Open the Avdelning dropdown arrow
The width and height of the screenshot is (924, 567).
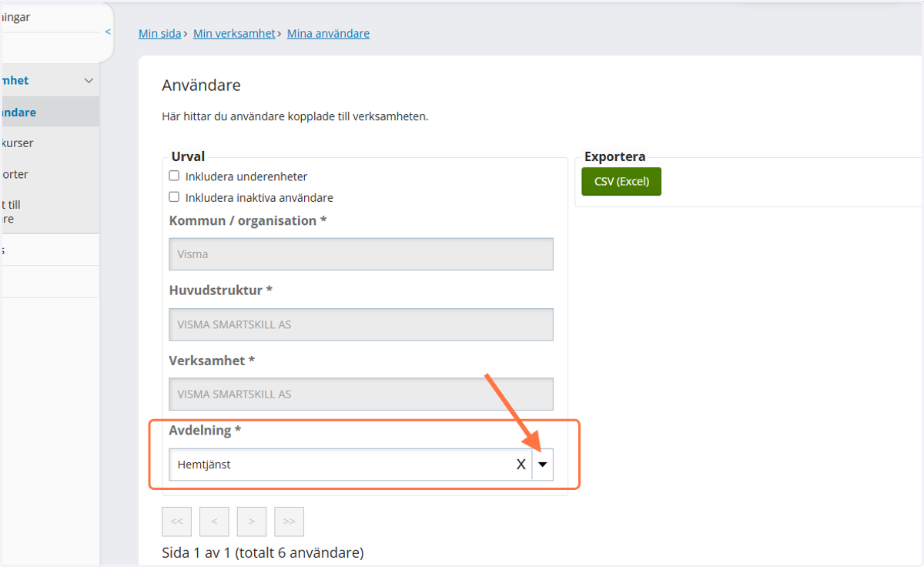543,465
